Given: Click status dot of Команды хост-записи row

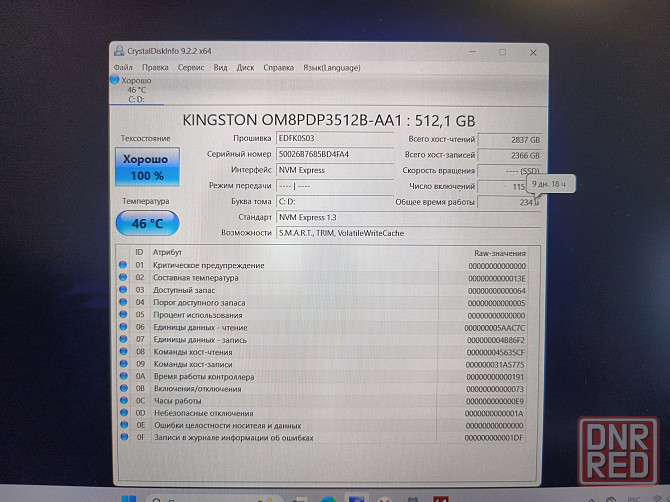Looking at the screenshot, I should (123, 364).
